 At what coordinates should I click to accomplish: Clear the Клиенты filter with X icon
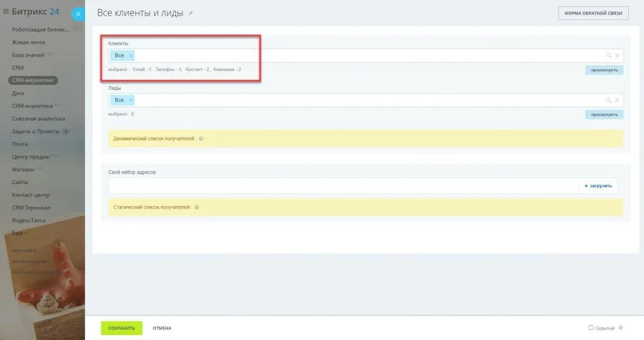[x=617, y=56]
